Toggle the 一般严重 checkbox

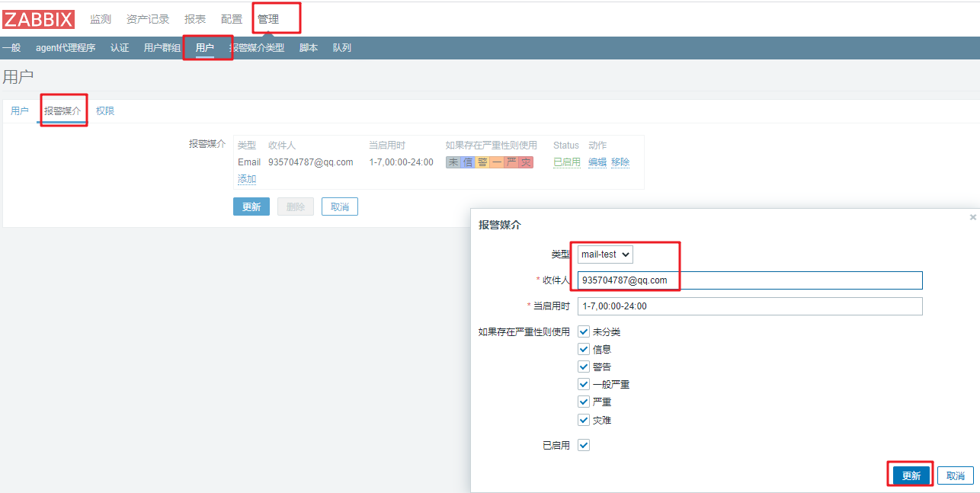(x=584, y=384)
